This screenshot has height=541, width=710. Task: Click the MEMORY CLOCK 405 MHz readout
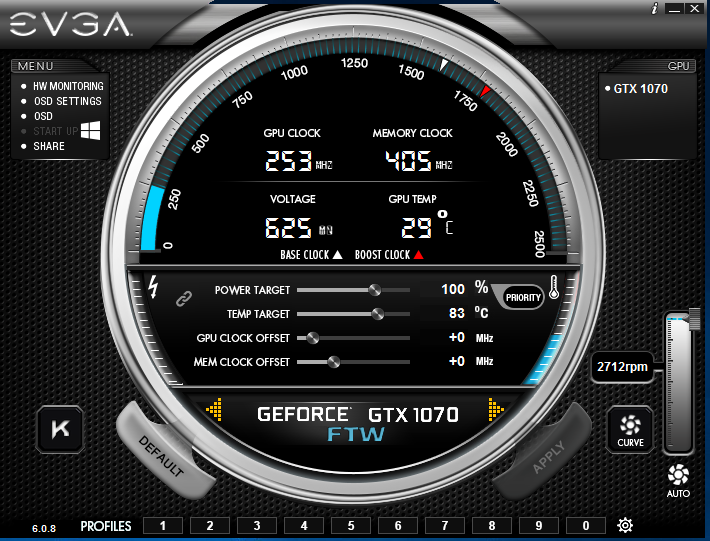pos(419,161)
